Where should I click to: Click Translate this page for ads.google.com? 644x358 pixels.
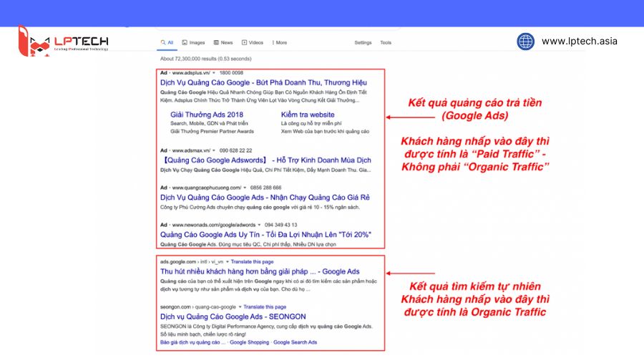(252, 261)
